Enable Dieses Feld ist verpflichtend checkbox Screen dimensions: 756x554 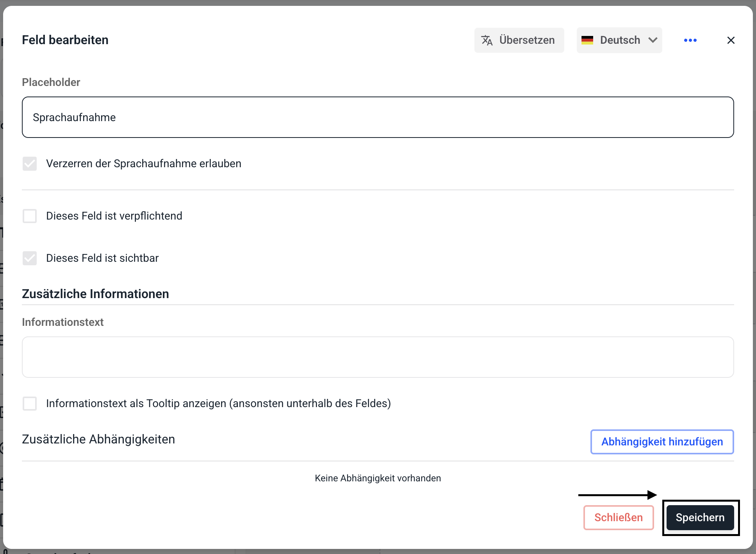(30, 216)
